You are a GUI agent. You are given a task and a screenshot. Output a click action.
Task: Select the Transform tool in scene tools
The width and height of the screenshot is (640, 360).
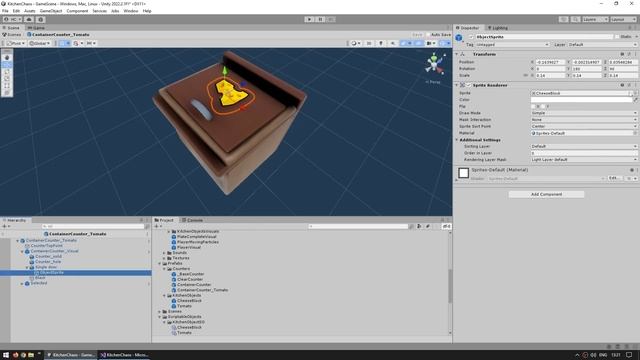pyautogui.click(x=7, y=93)
